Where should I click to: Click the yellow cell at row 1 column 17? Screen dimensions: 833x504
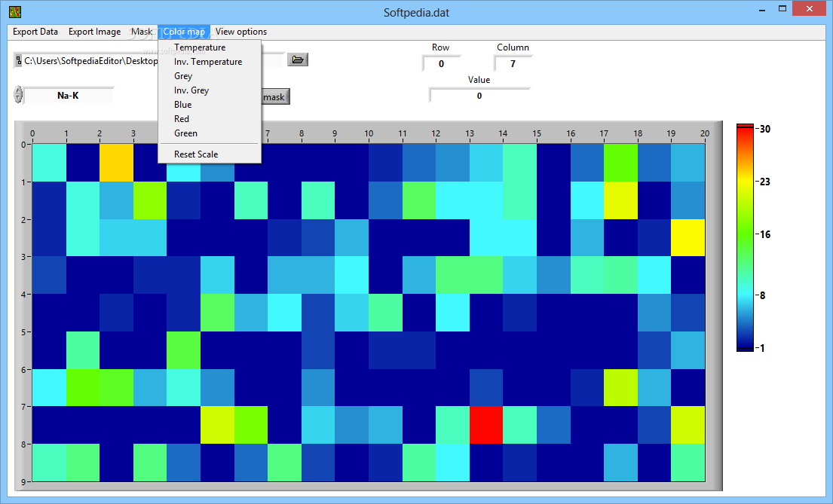click(620, 200)
